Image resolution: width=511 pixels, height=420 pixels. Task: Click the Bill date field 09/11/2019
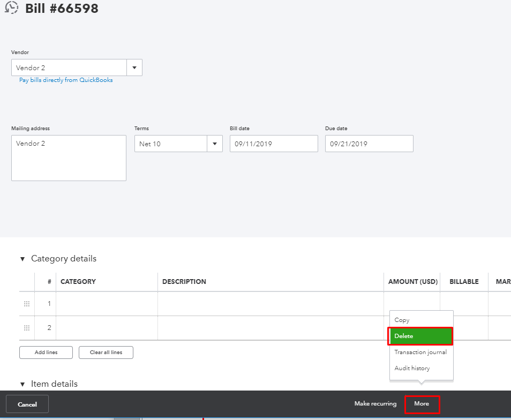pos(274,144)
